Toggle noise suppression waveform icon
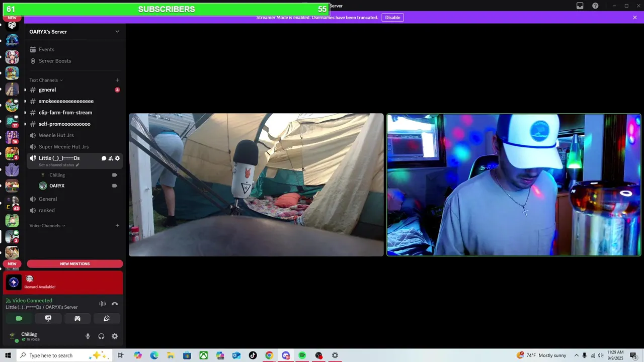Viewport: 644px width, 362px height. point(103,304)
